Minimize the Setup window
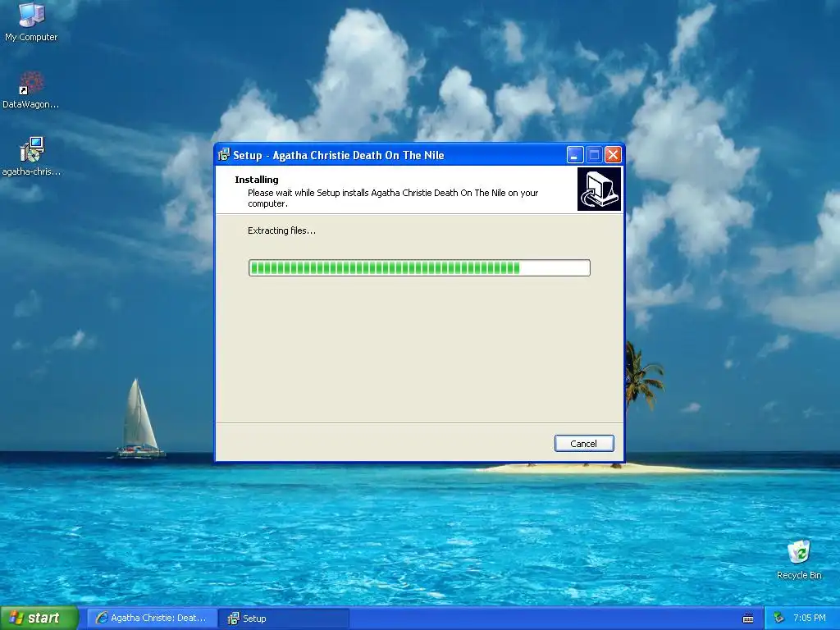Viewport: 840px width, 630px height. [x=575, y=155]
